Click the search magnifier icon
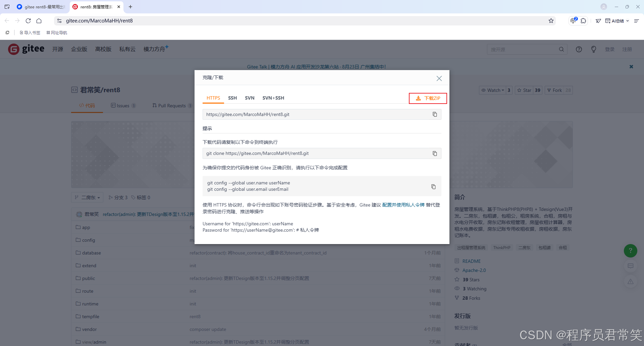644x346 pixels. pyautogui.click(x=561, y=49)
